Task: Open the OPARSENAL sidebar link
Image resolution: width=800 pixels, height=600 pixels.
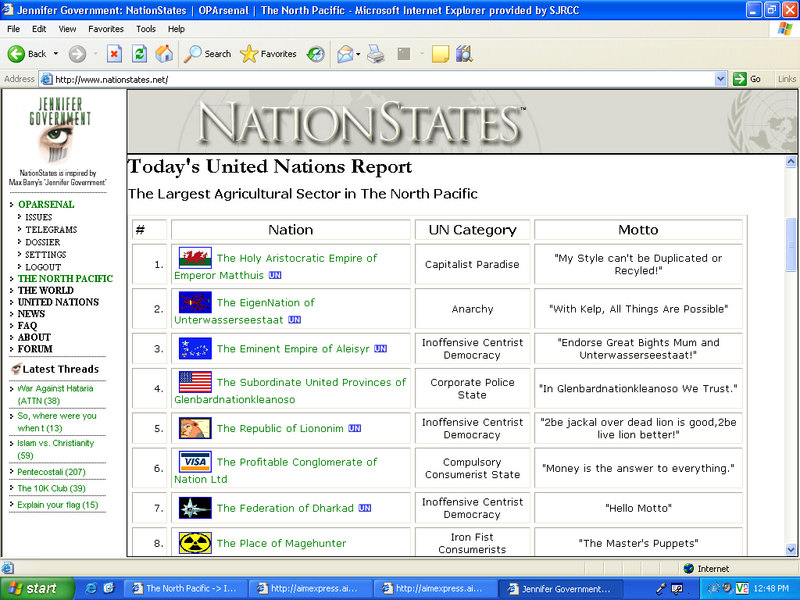Action: pos(46,205)
